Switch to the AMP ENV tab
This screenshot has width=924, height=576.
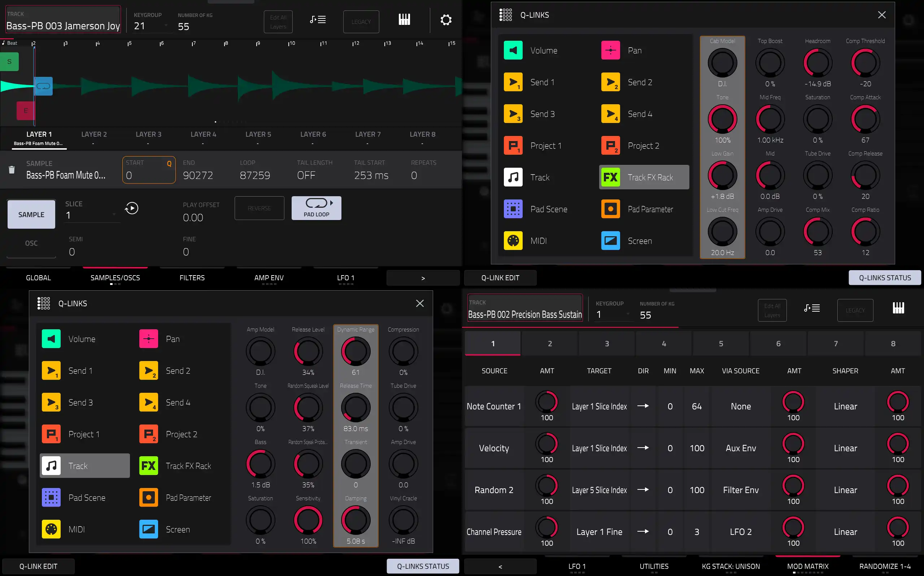pyautogui.click(x=269, y=278)
